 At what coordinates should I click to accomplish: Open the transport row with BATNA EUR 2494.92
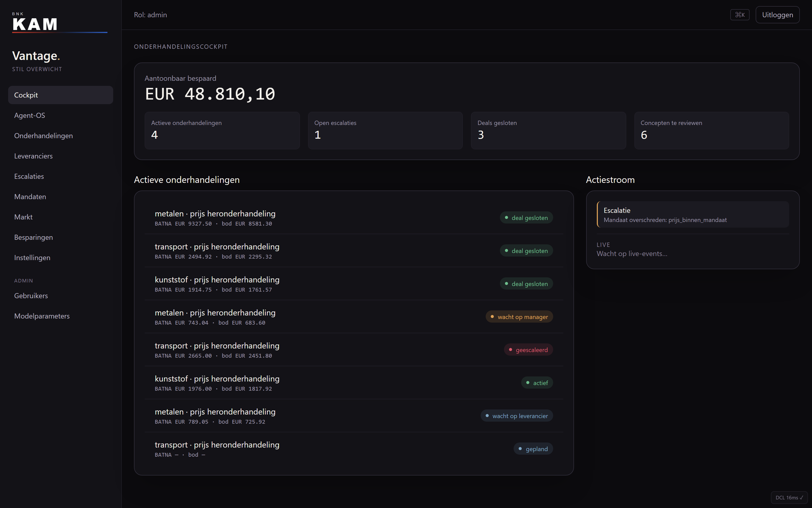(x=354, y=251)
